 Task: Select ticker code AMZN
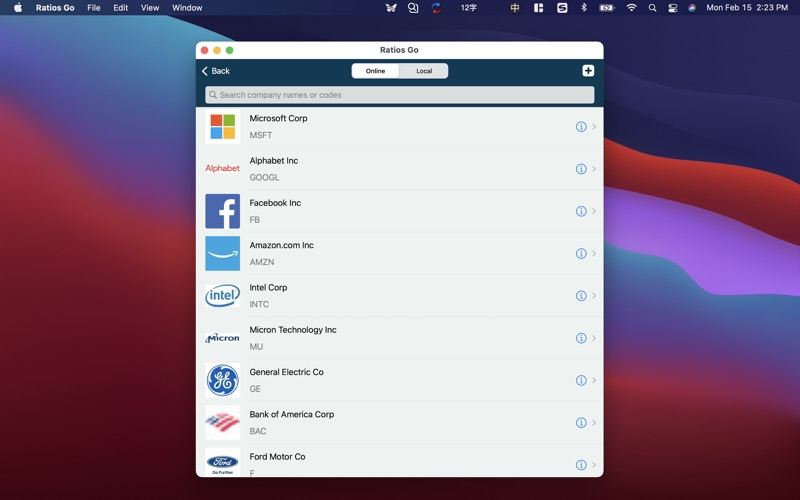tap(262, 262)
